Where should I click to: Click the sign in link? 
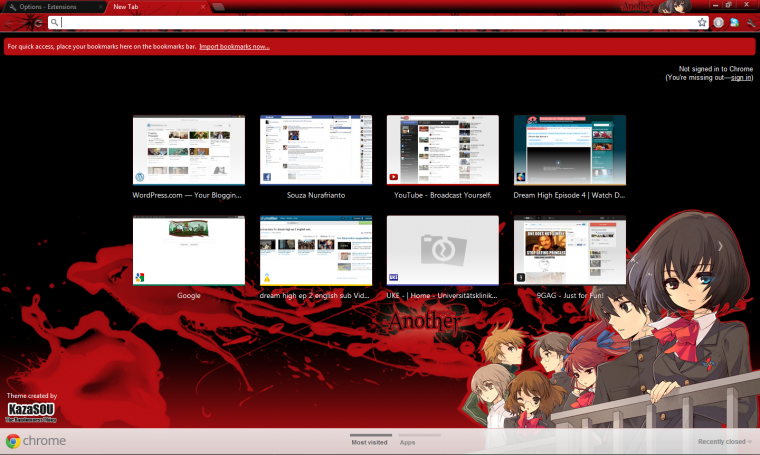pos(741,77)
